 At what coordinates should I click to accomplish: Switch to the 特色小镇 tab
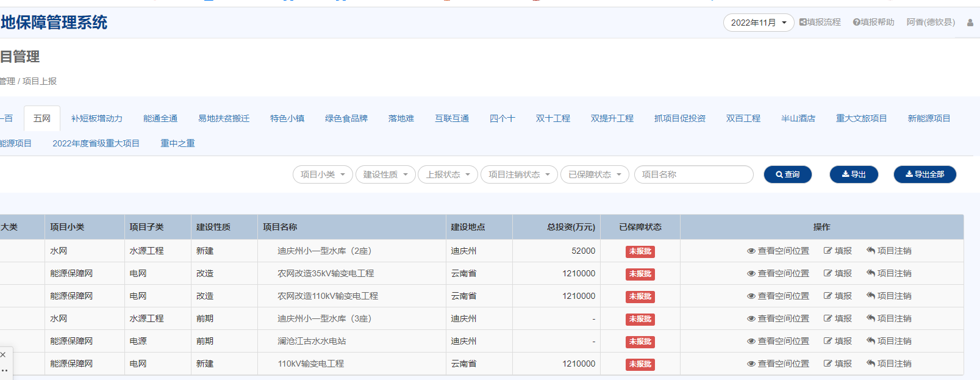pyautogui.click(x=287, y=118)
